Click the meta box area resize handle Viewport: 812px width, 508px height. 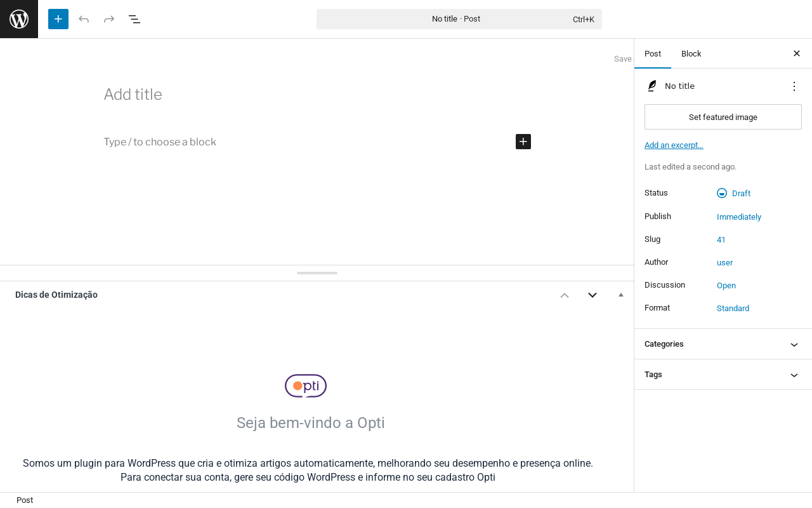coord(317,273)
